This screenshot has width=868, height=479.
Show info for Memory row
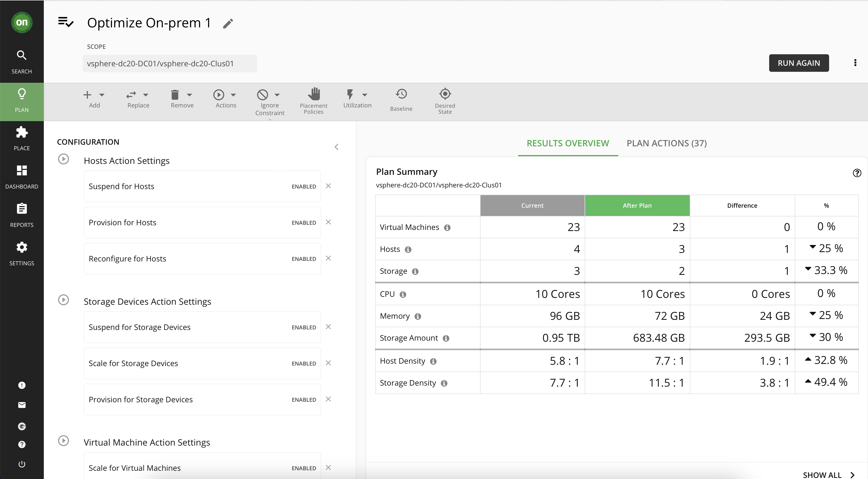pos(418,317)
